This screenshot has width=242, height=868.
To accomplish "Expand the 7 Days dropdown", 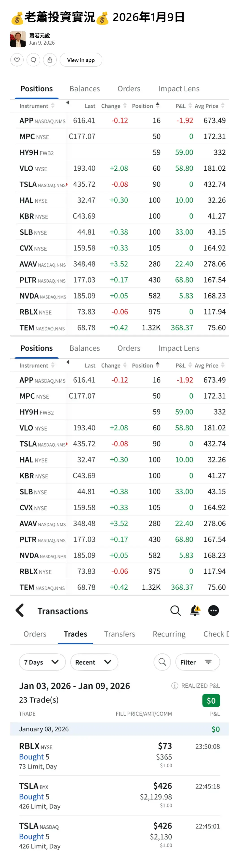I will click(42, 662).
